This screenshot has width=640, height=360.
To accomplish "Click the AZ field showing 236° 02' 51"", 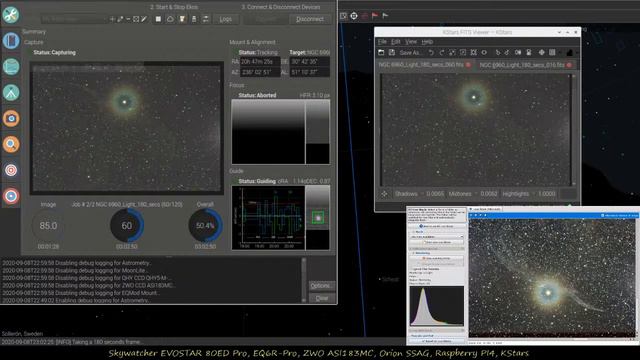I will (x=260, y=72).
